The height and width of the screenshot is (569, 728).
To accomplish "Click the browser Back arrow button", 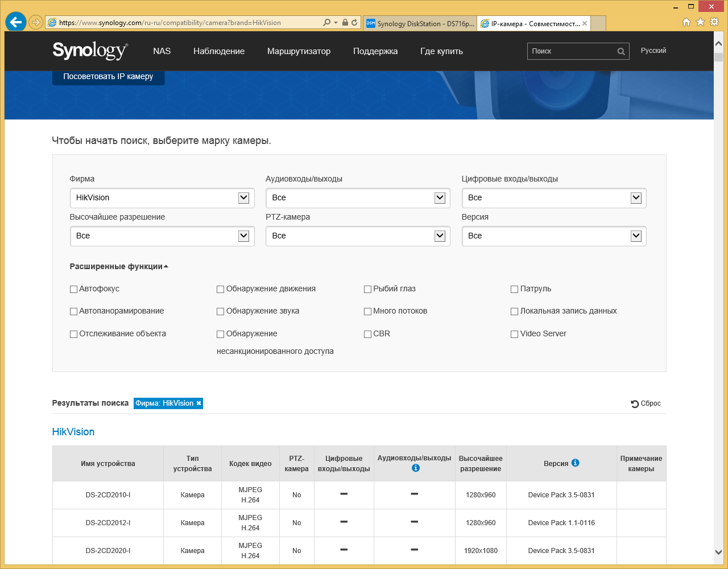I will click(x=16, y=22).
